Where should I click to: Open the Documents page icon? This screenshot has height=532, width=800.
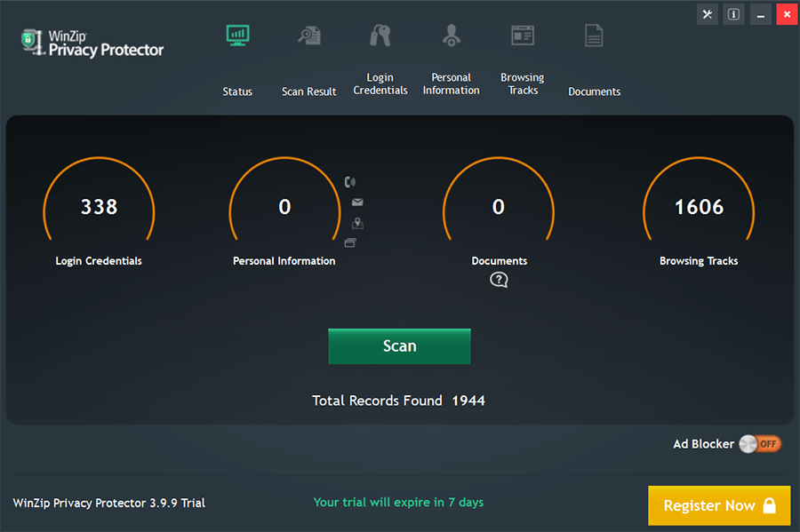point(594,35)
